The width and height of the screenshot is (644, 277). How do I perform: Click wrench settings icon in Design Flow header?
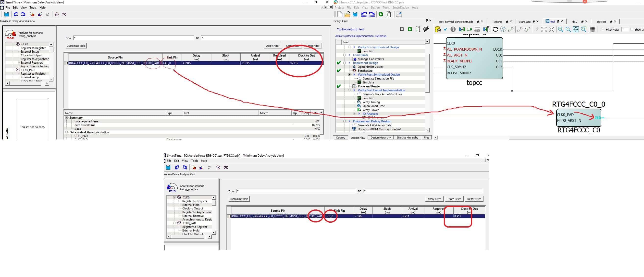[x=426, y=29]
